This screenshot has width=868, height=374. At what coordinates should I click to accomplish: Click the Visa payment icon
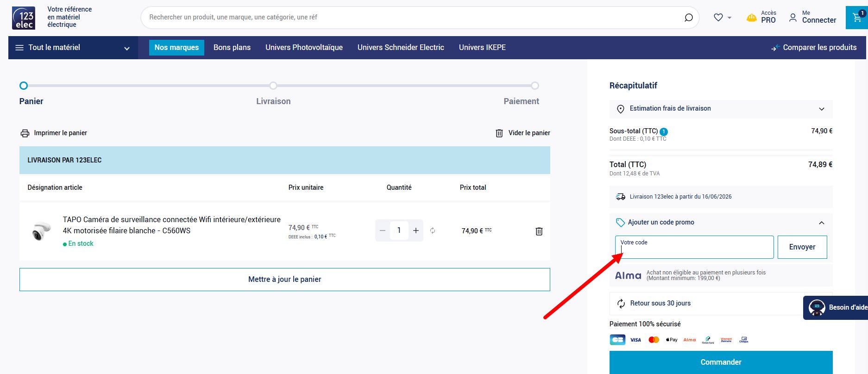pyautogui.click(x=635, y=340)
